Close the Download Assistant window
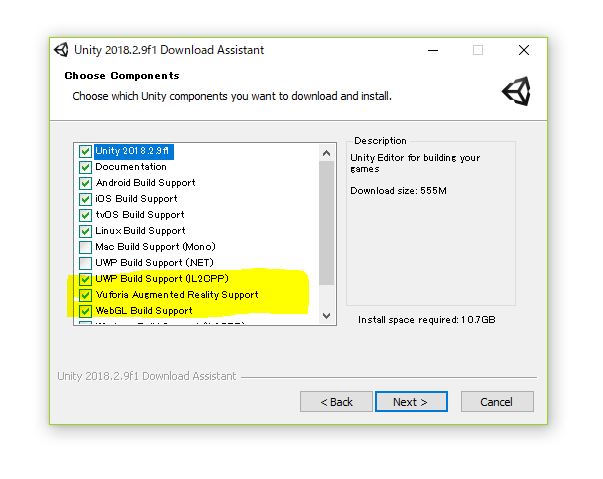603x479 pixels. click(x=524, y=50)
